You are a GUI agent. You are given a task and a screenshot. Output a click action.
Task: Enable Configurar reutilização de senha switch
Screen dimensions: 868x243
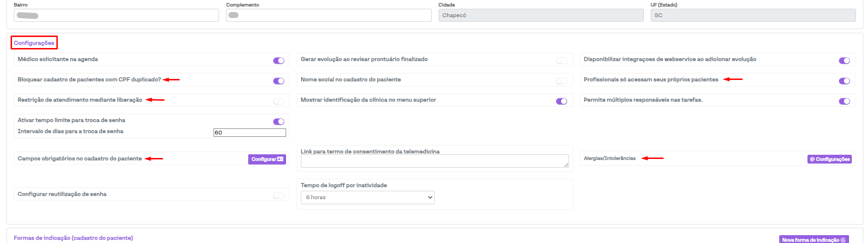point(278,195)
